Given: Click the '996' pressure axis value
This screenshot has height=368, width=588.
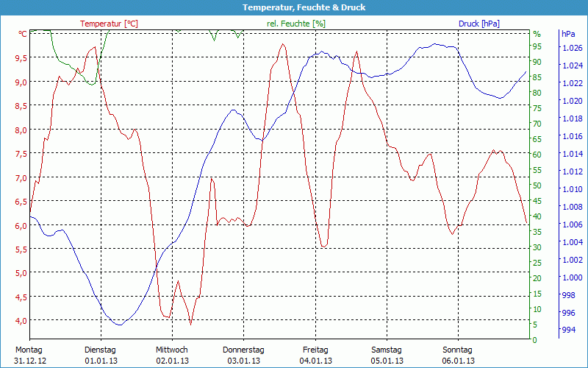Looking at the screenshot, I should click(x=567, y=312).
